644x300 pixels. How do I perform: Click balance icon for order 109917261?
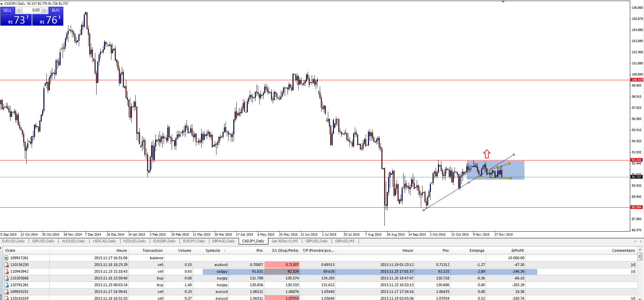(x=6, y=258)
